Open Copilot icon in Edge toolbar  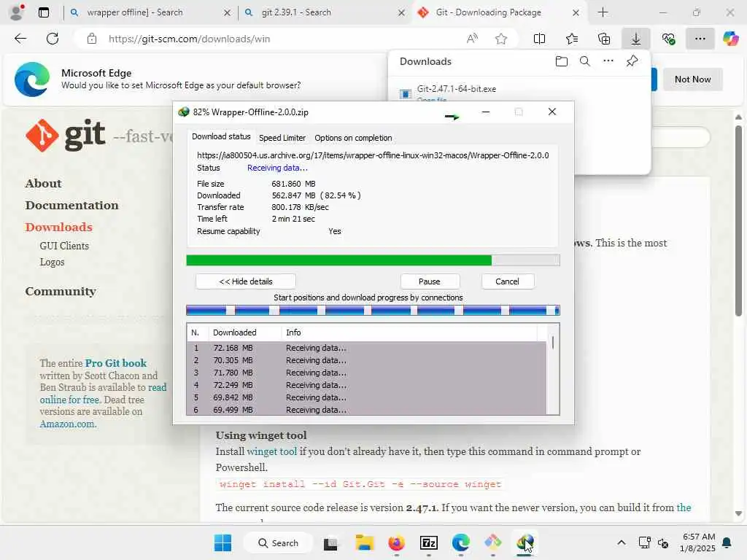(730, 39)
